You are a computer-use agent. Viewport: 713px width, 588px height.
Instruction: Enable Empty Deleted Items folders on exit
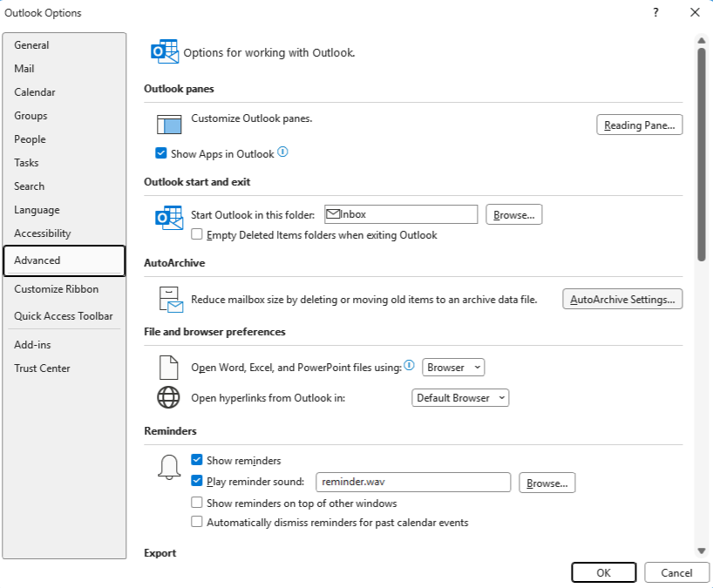[197, 235]
